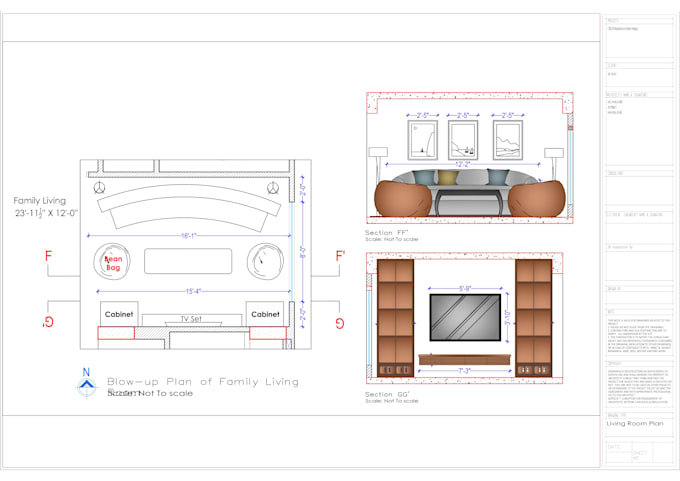
Task: Click the 7'-3" console width dimension
Action: point(464,371)
